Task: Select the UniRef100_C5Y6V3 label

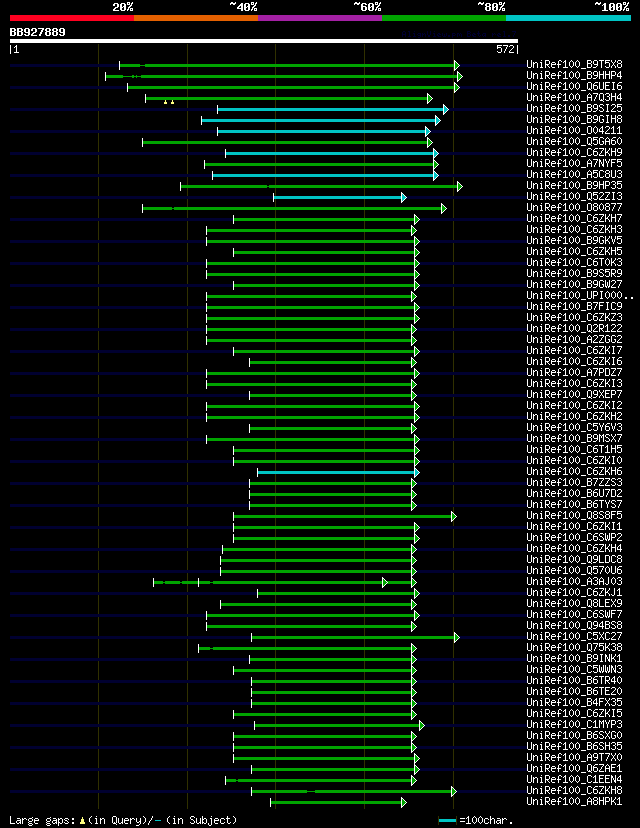Action: tap(575, 428)
